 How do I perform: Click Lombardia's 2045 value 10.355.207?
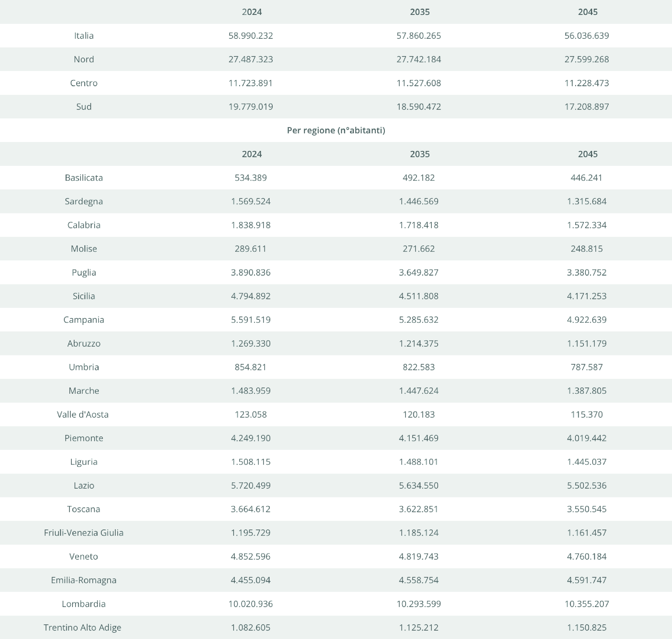pos(587,604)
